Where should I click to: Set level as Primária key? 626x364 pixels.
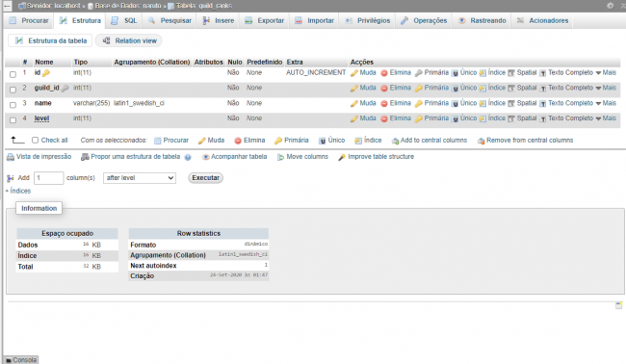[x=431, y=118]
